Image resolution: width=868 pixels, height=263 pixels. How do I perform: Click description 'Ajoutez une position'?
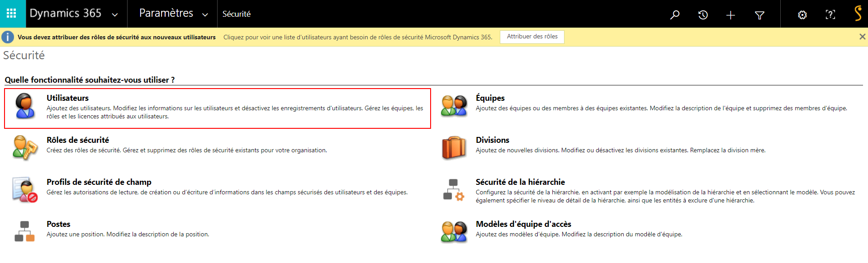128,235
